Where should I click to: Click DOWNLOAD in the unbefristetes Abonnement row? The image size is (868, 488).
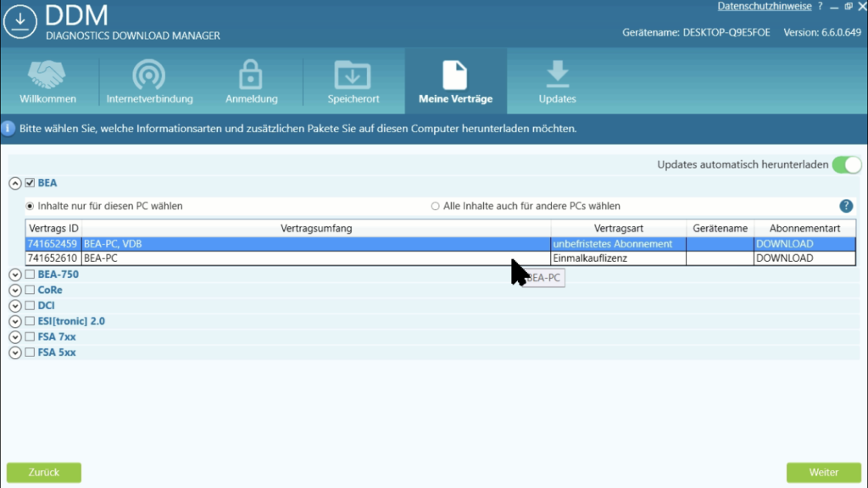[804, 244]
